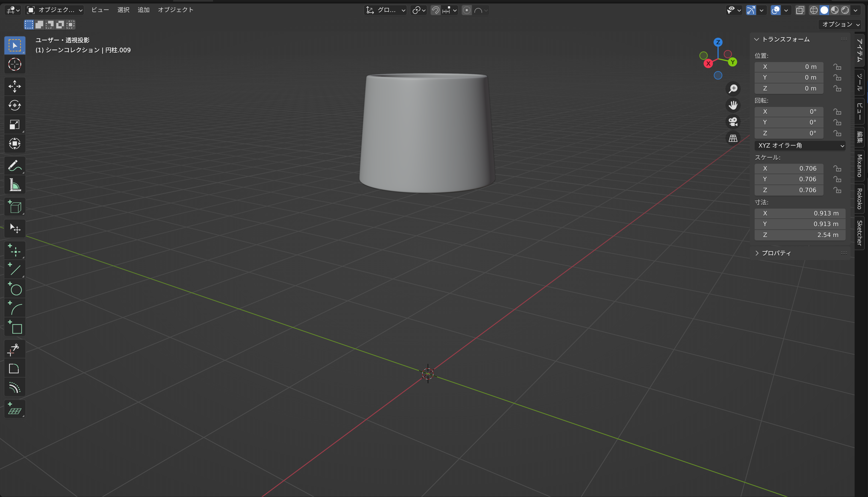Toggle X-ray mode

800,10
